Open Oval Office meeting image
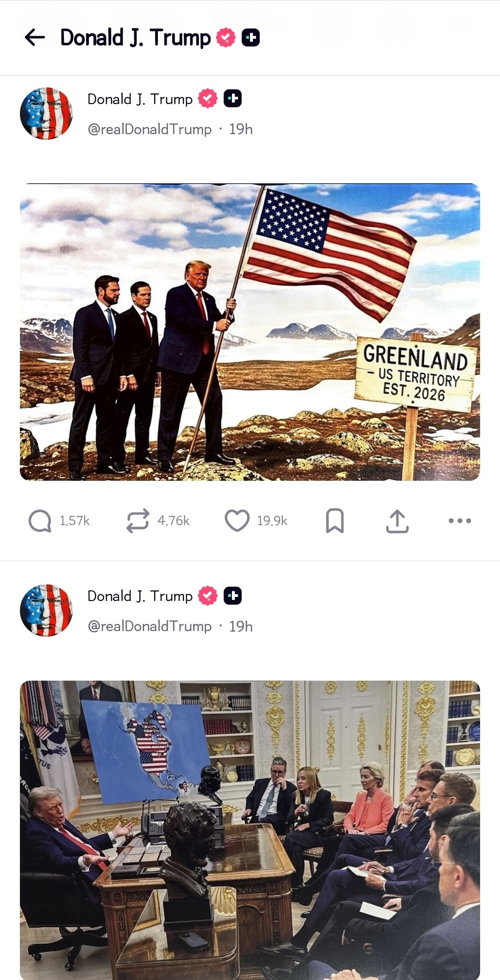500x980 pixels. [x=250, y=830]
